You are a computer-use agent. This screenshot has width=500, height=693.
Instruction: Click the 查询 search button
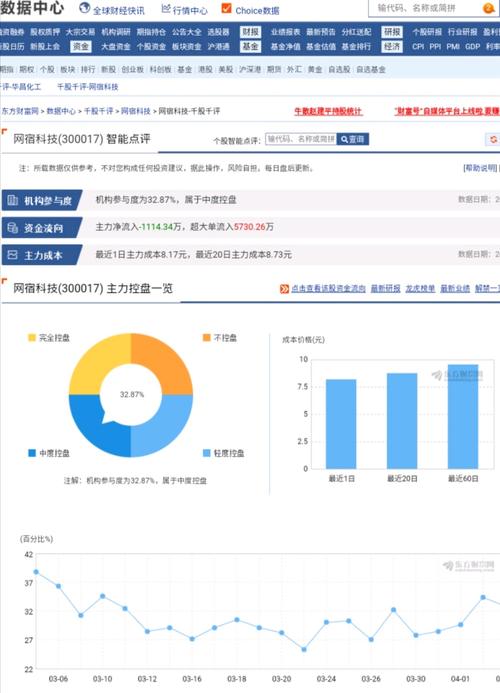tap(353, 139)
